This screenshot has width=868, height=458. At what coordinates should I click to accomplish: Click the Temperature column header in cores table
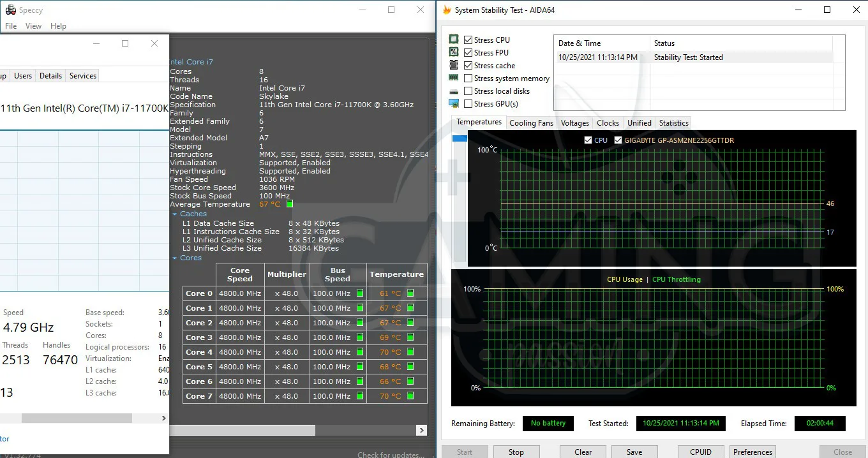pos(397,274)
